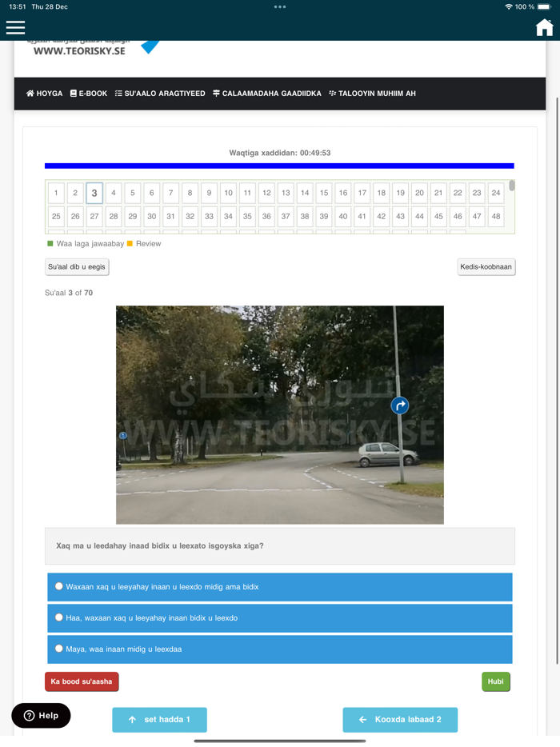Viewport: 560px width, 747px height.
Task: Click the Waqtiga xaddidan timer text
Action: 280,153
